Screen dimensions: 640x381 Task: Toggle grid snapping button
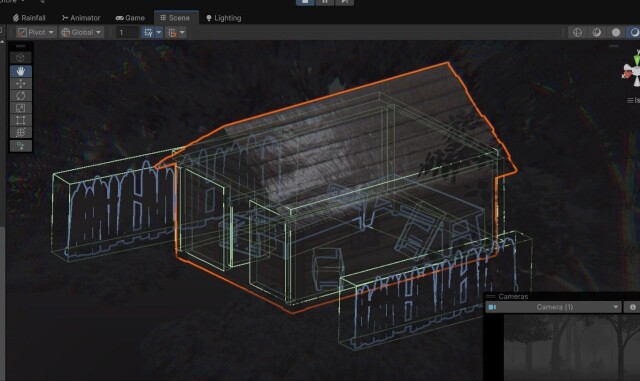click(148, 32)
